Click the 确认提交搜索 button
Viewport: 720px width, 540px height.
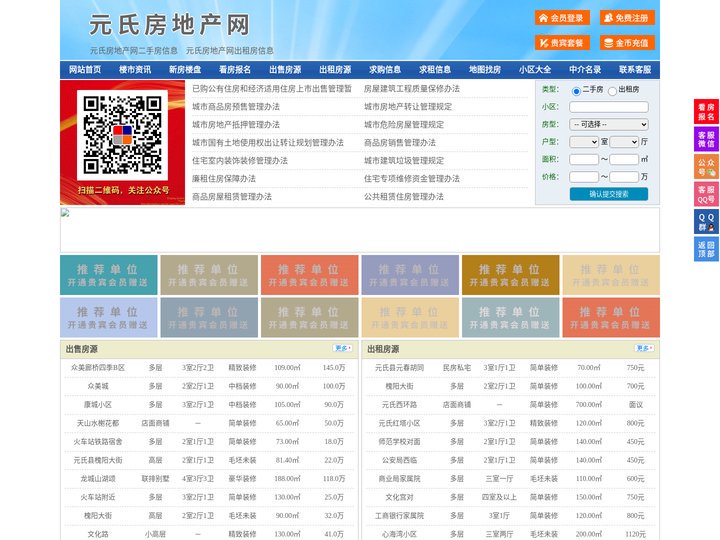[609, 194]
